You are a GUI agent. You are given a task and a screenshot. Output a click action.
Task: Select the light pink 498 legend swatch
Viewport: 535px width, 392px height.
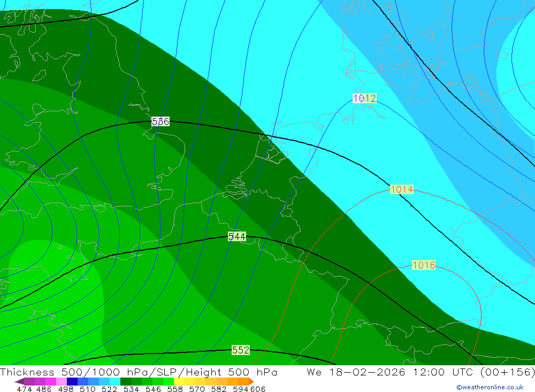point(60,381)
